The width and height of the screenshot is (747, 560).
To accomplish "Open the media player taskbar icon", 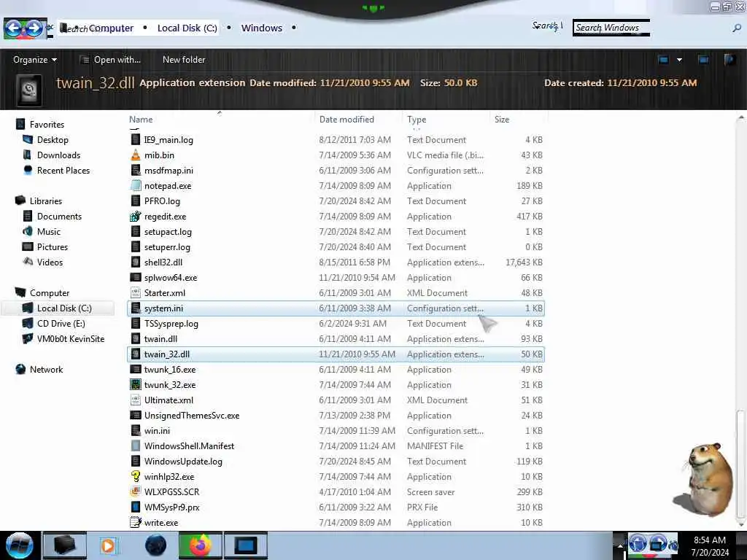I will pos(108,545).
